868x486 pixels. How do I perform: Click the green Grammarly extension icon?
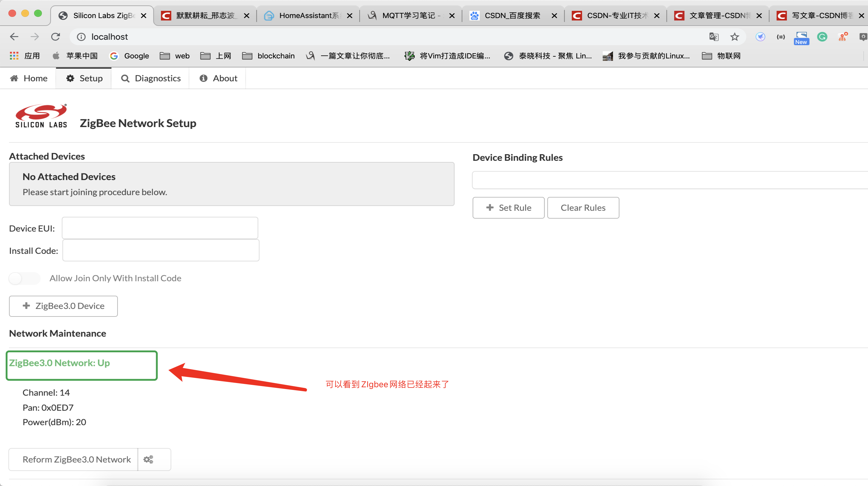[822, 37]
